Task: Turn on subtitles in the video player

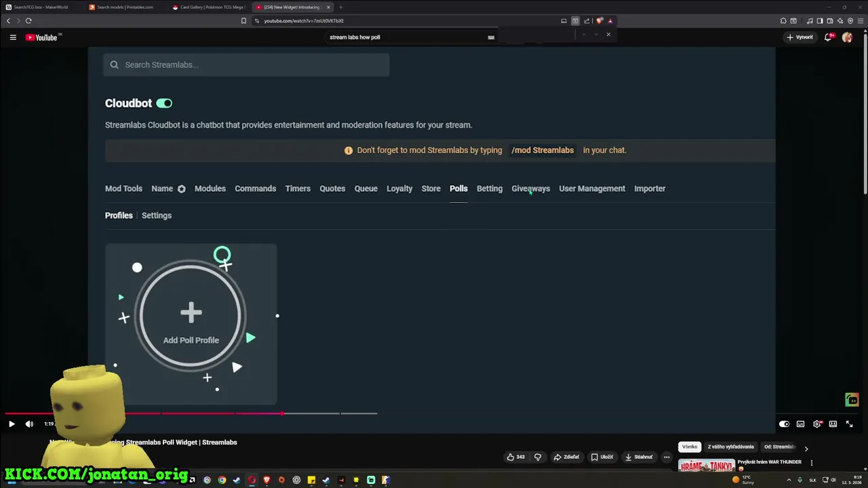Action: pos(801,424)
